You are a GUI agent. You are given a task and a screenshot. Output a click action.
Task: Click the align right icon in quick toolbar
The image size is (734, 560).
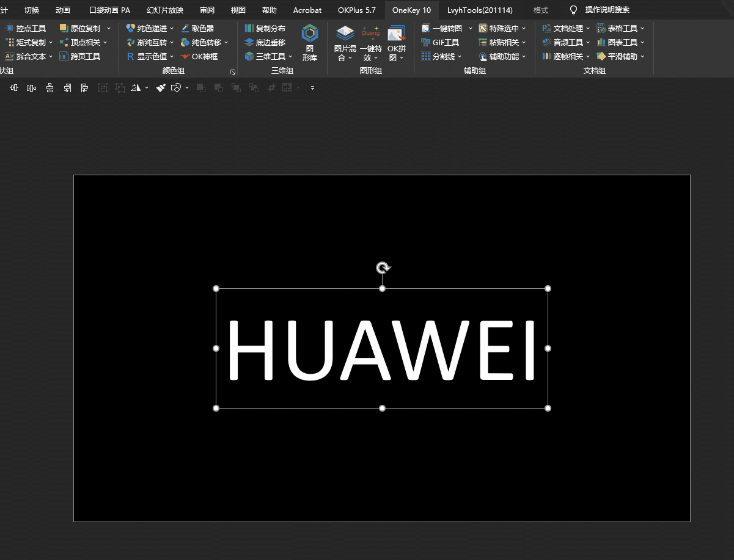67,88
